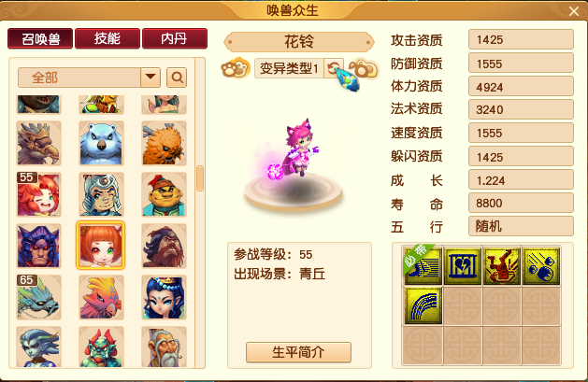The height and width of the screenshot is (382, 588).
Task: Select the falling meteors skill icon
Action: click(x=540, y=266)
